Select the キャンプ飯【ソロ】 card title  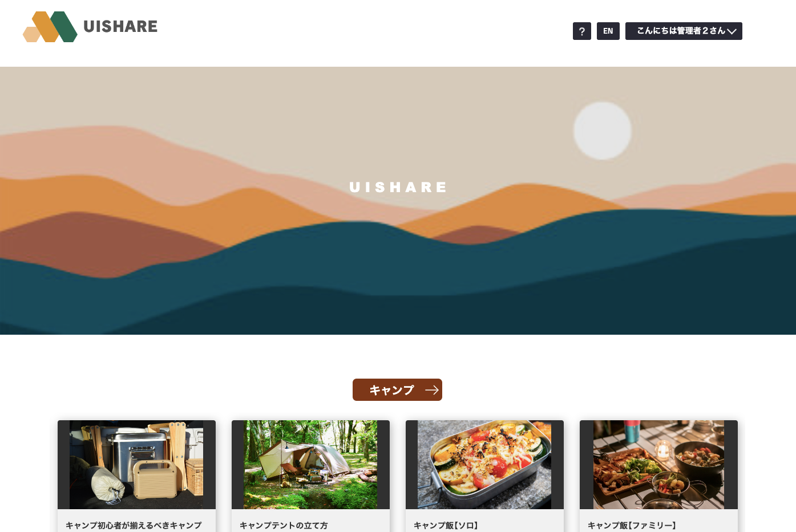446,525
